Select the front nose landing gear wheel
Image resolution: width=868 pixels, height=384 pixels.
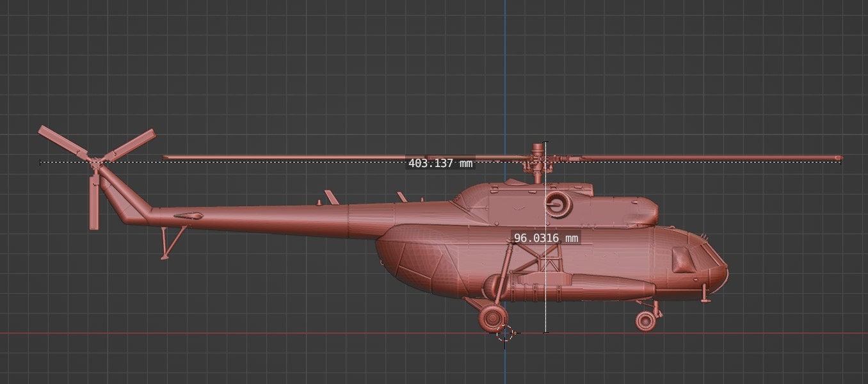(x=646, y=321)
